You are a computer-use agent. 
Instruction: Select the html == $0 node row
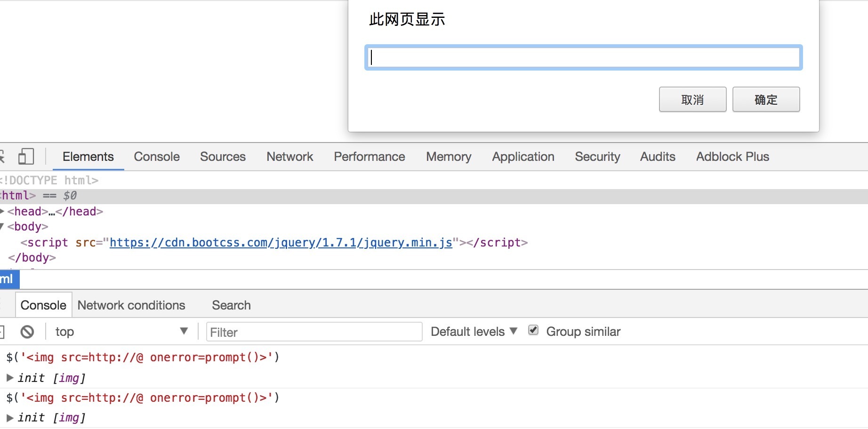(x=434, y=196)
